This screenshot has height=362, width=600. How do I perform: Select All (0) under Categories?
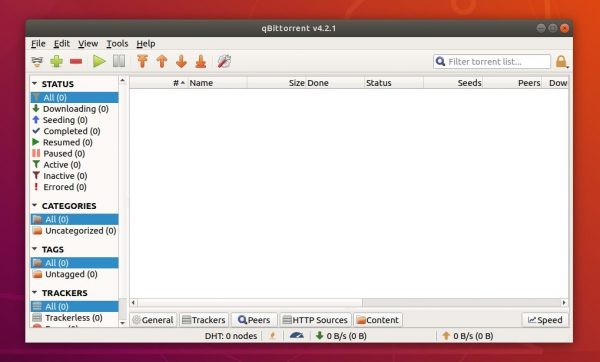pos(75,219)
